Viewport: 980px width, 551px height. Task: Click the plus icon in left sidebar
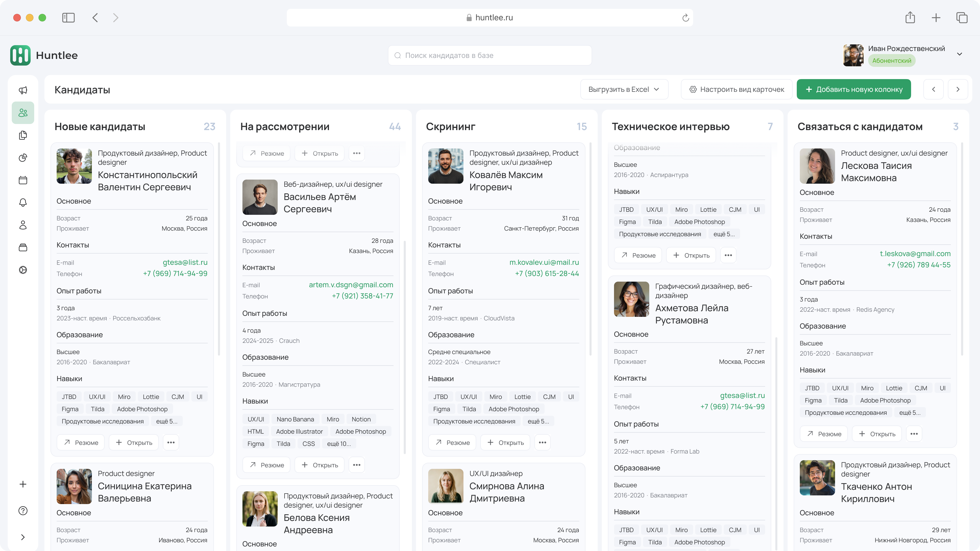(x=23, y=484)
